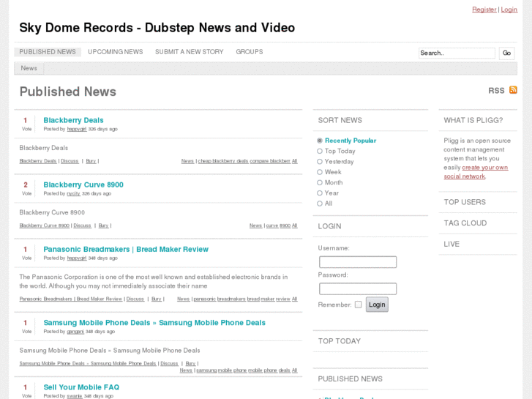Click the Register link

[484, 10]
